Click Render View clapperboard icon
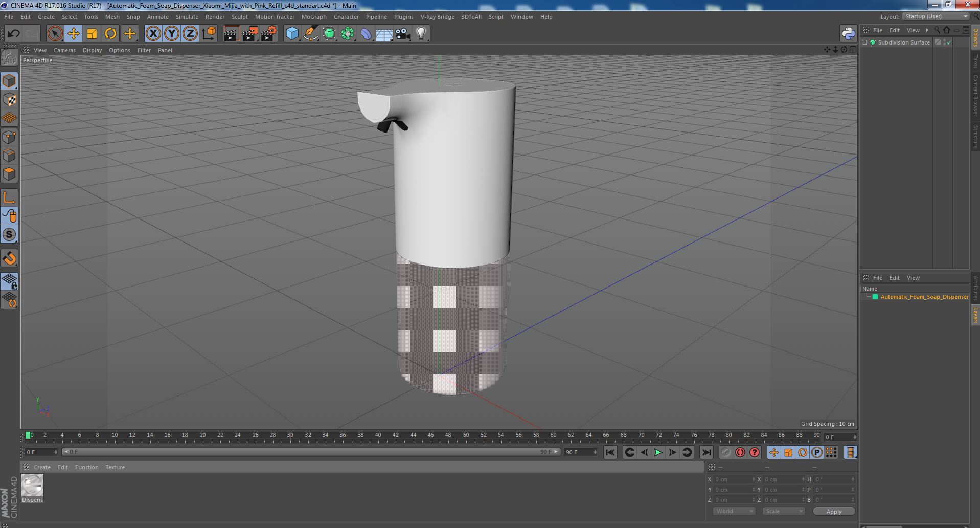Screen dimensions: 980x528 231,34
